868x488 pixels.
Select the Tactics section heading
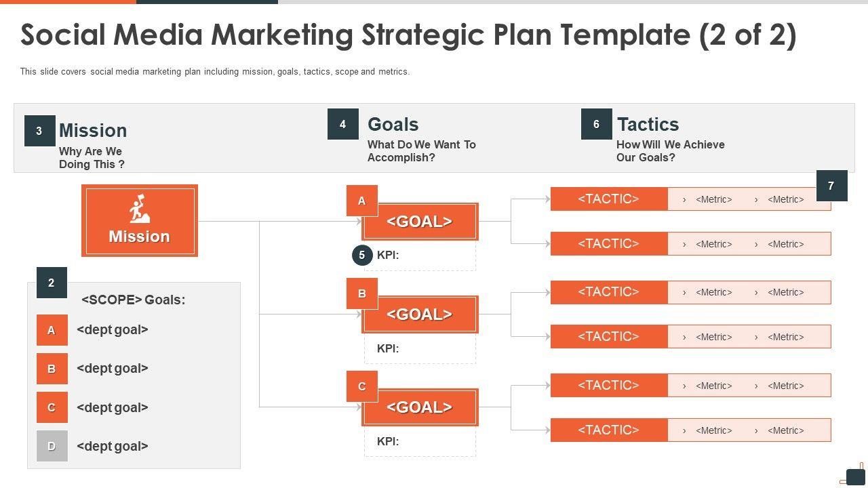(x=648, y=124)
